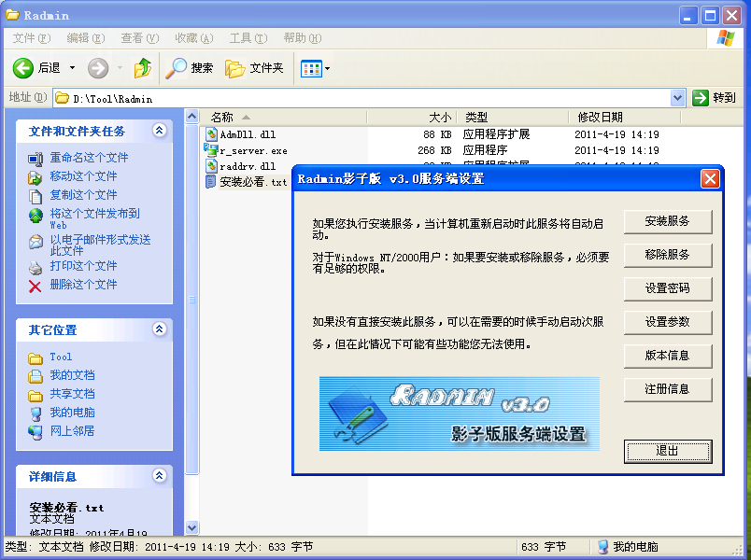Click the 版本信息 button
Screen dimensions: 751x560
coord(668,356)
